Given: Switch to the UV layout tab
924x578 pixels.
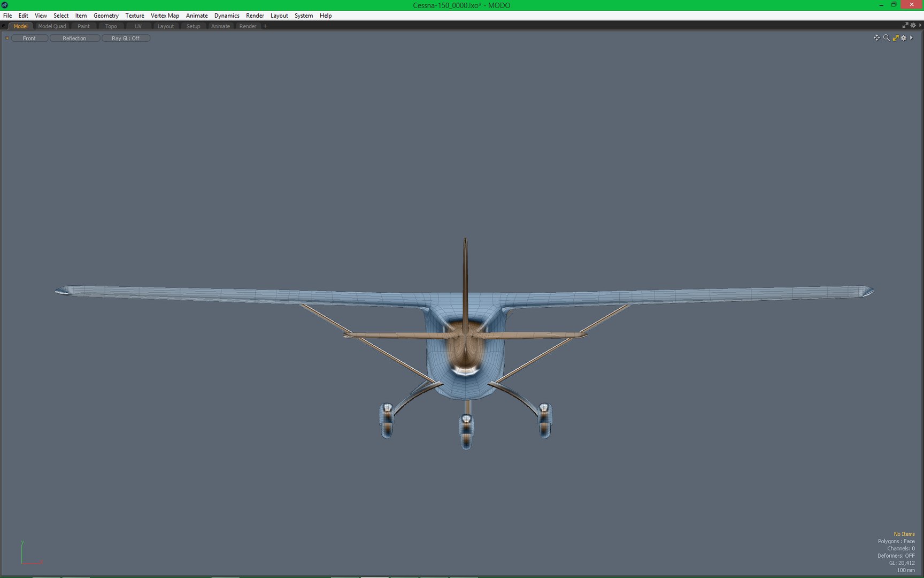Looking at the screenshot, I should 138,26.
